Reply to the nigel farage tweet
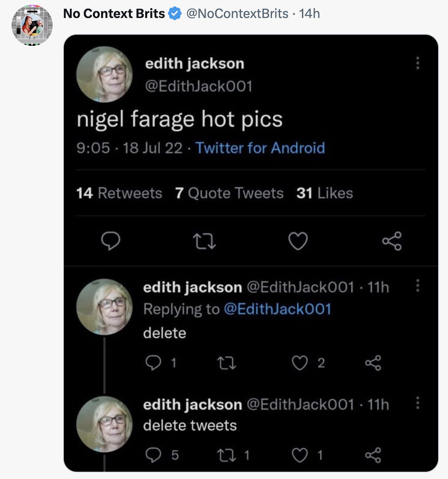448x479 pixels. point(111,242)
